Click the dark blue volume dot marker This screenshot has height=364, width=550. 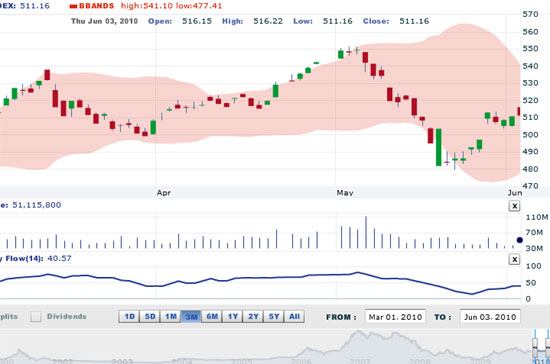coord(519,240)
